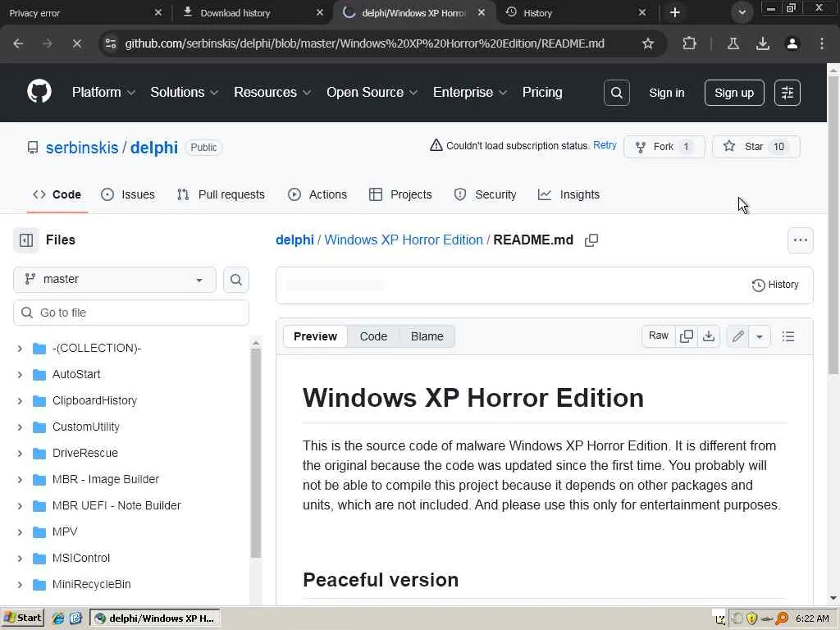Click the magnifier icon in system tray
This screenshot has width=840, height=630.
[782, 619]
